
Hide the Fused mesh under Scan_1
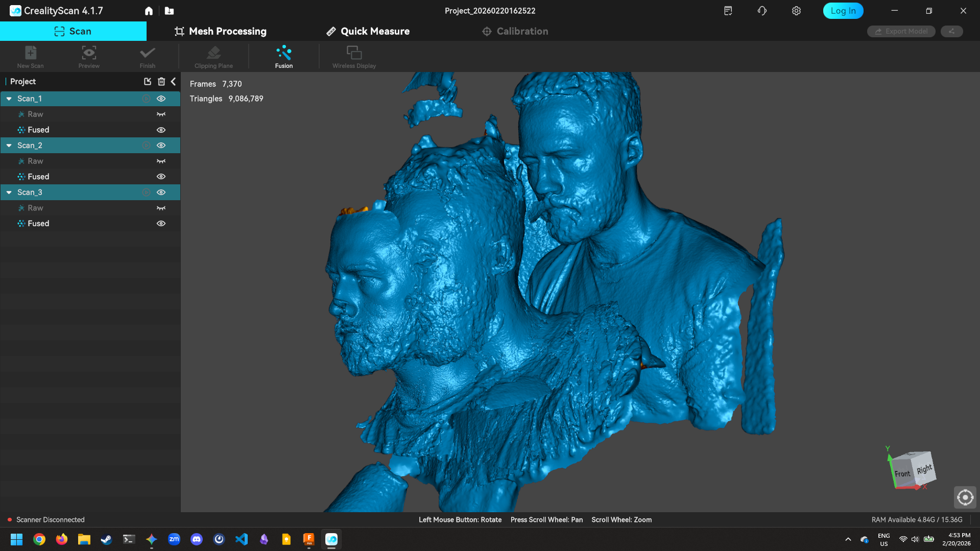[x=161, y=130]
